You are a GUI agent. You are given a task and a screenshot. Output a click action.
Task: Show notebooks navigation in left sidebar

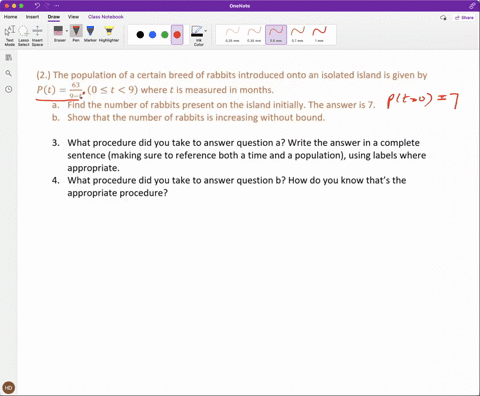pyautogui.click(x=9, y=58)
